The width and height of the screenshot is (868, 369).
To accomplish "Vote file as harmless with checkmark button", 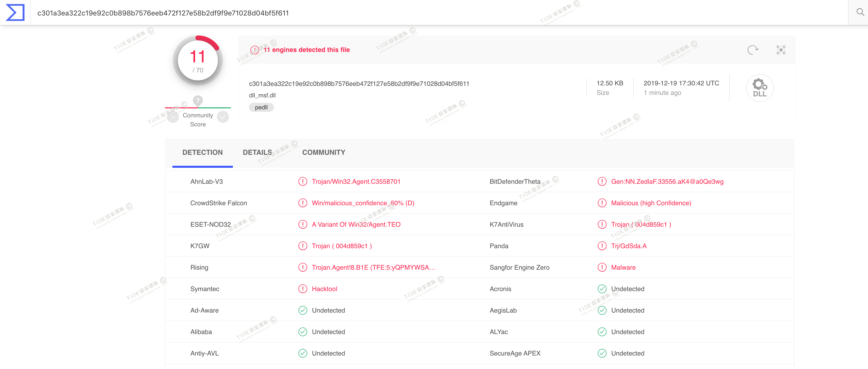I will (x=223, y=117).
